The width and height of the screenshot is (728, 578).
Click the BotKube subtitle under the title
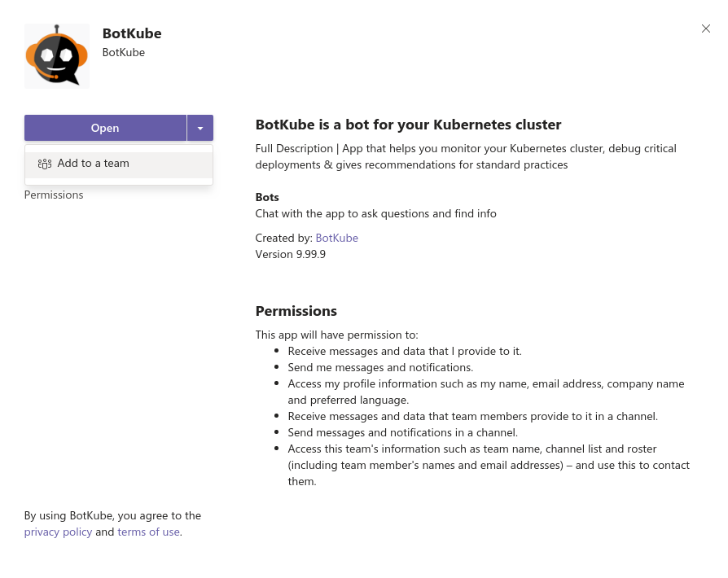tap(123, 51)
